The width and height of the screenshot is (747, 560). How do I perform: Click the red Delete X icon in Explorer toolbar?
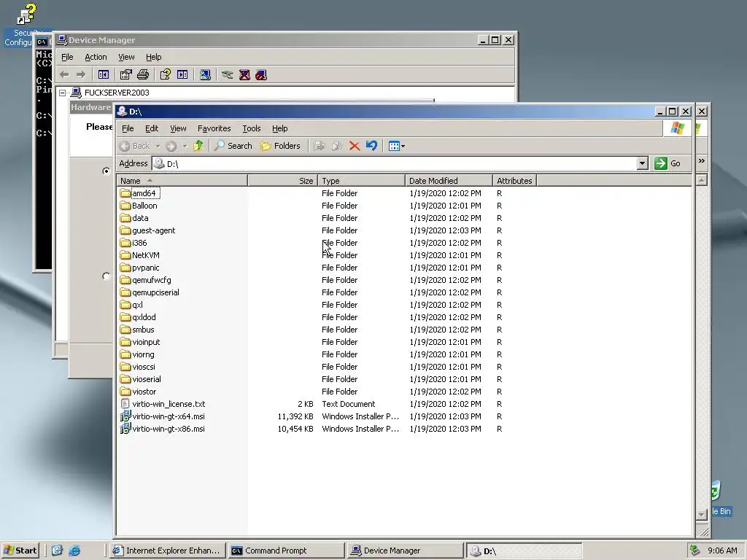(354, 146)
